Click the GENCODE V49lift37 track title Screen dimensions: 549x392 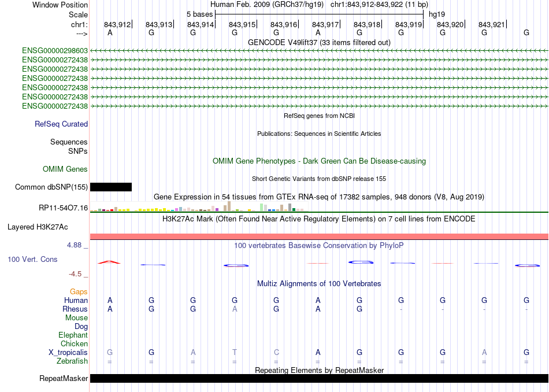pos(319,42)
